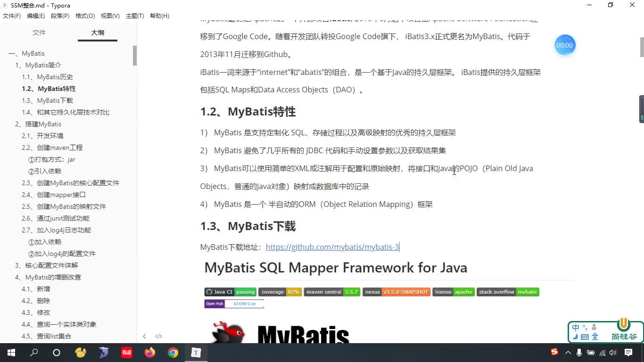Click the Typora window title icon
This screenshot has width=644, height=362.
[x=5, y=5]
